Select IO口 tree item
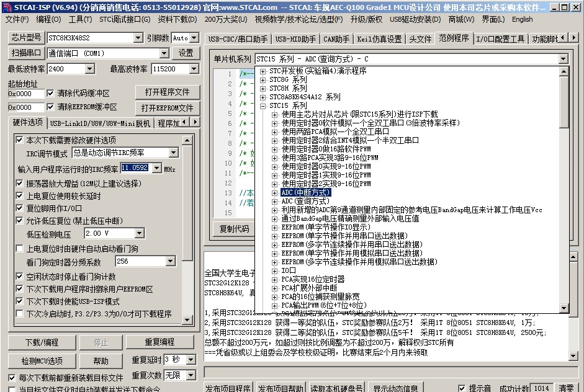 pos(288,270)
